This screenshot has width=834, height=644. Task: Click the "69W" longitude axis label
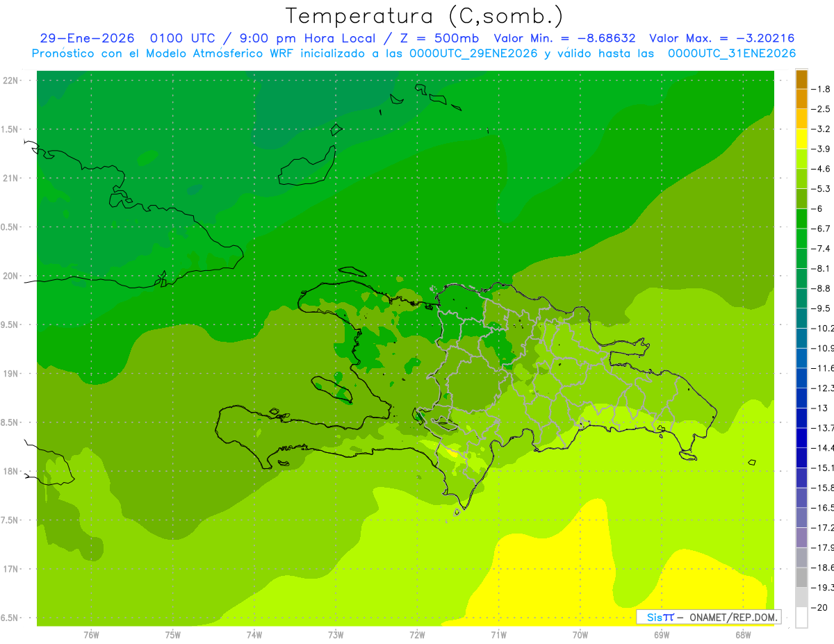pos(662,634)
